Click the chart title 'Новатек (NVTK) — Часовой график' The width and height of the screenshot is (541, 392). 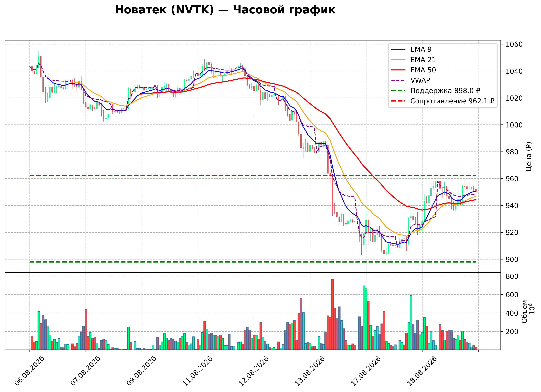[225, 10]
